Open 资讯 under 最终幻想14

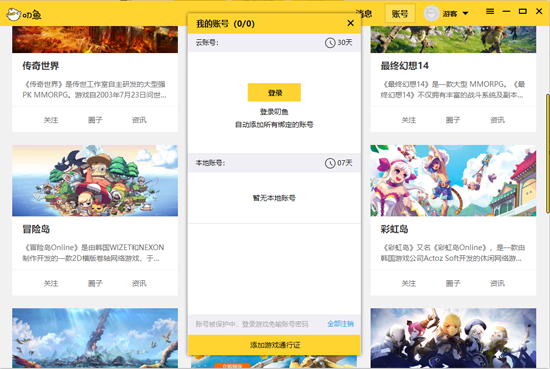tap(497, 120)
